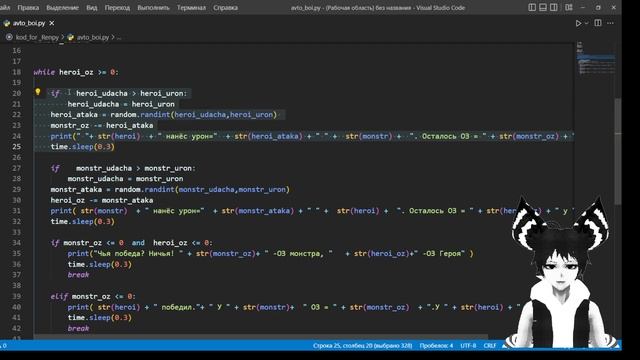Click the 'break' keyword on line 37

[78, 275]
